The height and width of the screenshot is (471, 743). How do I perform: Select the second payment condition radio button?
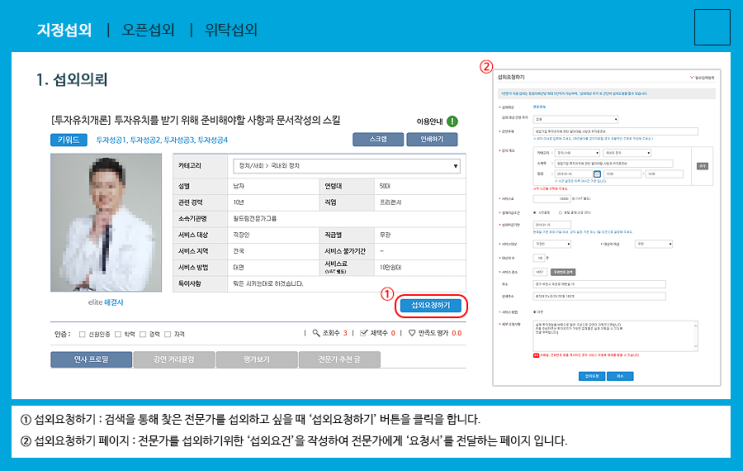click(560, 212)
